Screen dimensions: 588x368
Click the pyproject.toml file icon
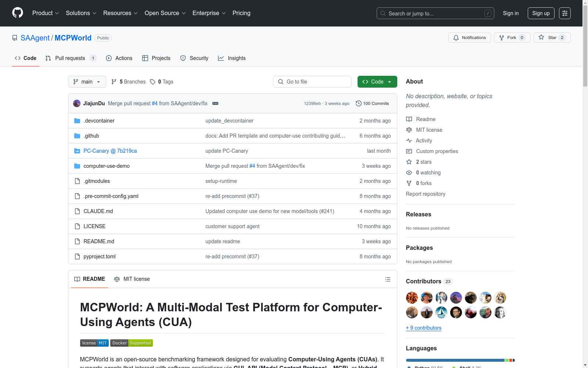click(x=77, y=256)
